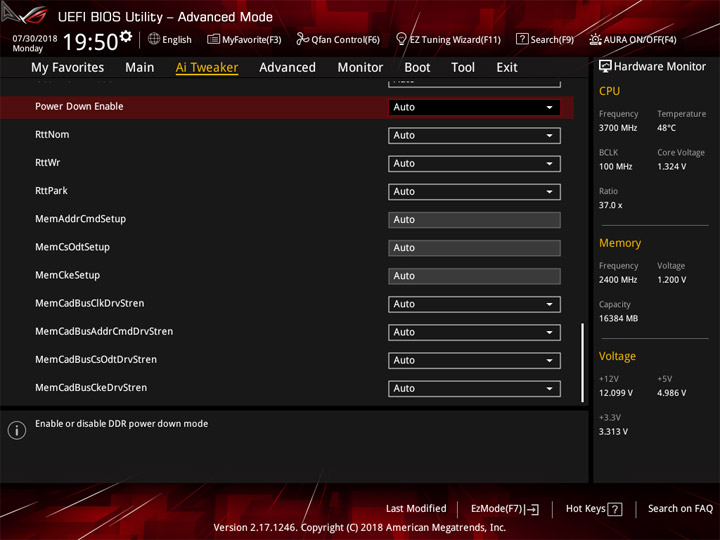720x540 pixels.
Task: Expand MemCadBusCkeDrvStren dropdown
Action: tap(474, 388)
